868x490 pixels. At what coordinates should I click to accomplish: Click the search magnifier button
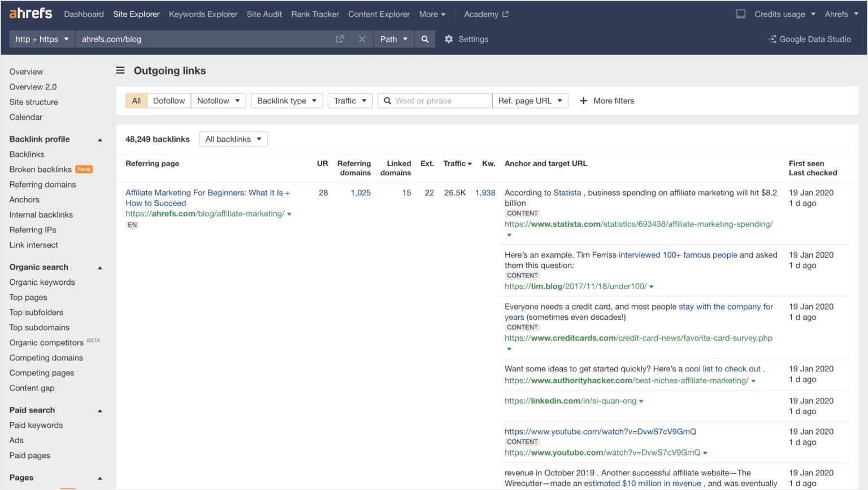(x=425, y=39)
